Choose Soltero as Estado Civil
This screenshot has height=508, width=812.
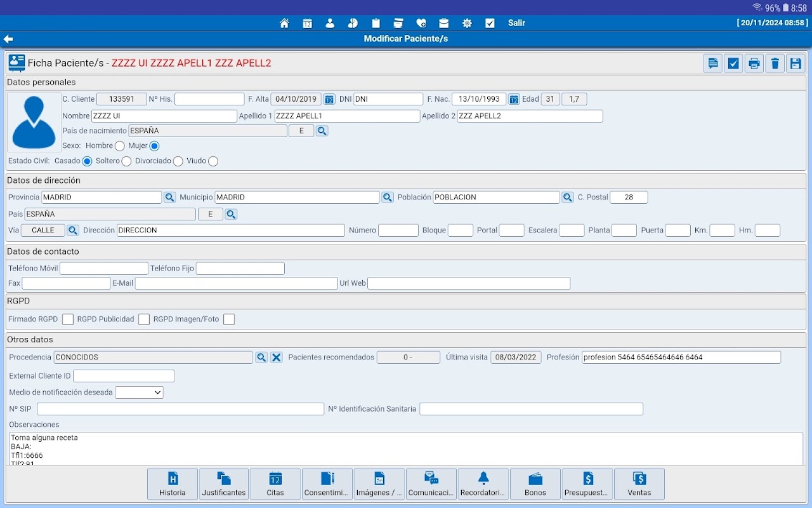click(126, 161)
